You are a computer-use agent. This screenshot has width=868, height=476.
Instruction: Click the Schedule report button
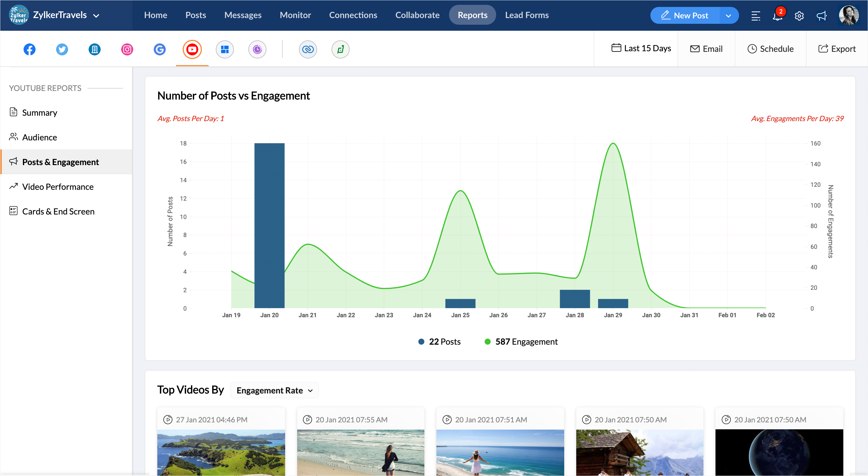coord(770,49)
